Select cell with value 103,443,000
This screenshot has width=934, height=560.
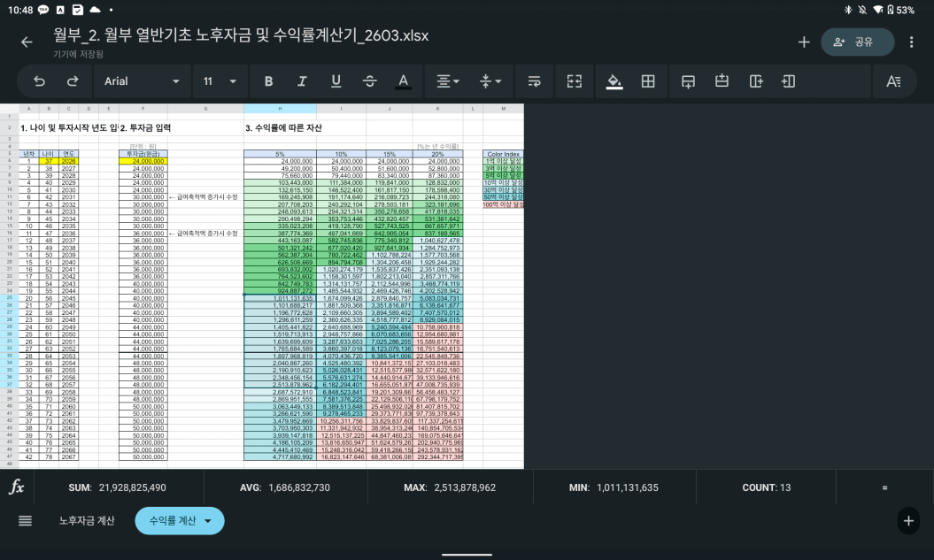click(280, 183)
